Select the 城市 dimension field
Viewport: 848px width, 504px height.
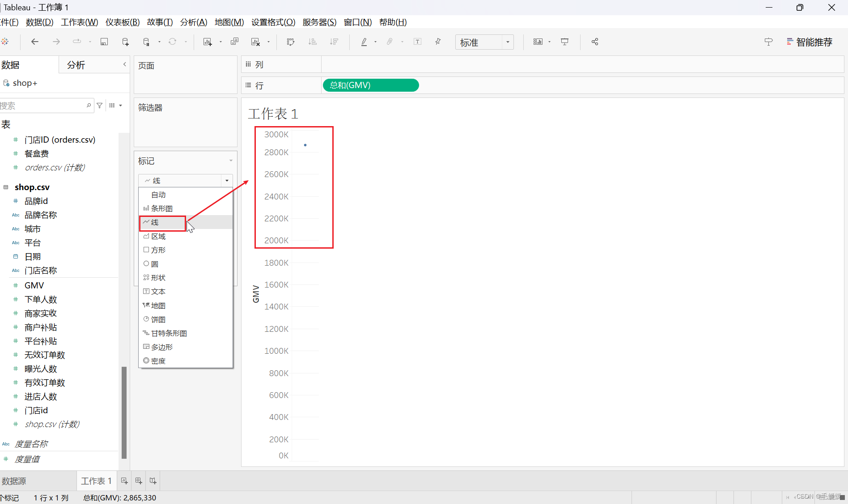32,229
